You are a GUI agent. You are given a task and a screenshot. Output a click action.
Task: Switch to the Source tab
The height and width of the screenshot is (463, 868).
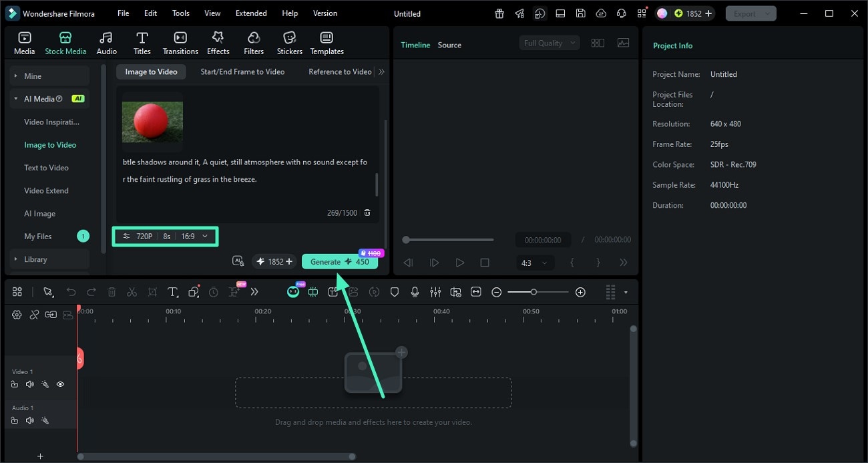coord(449,45)
